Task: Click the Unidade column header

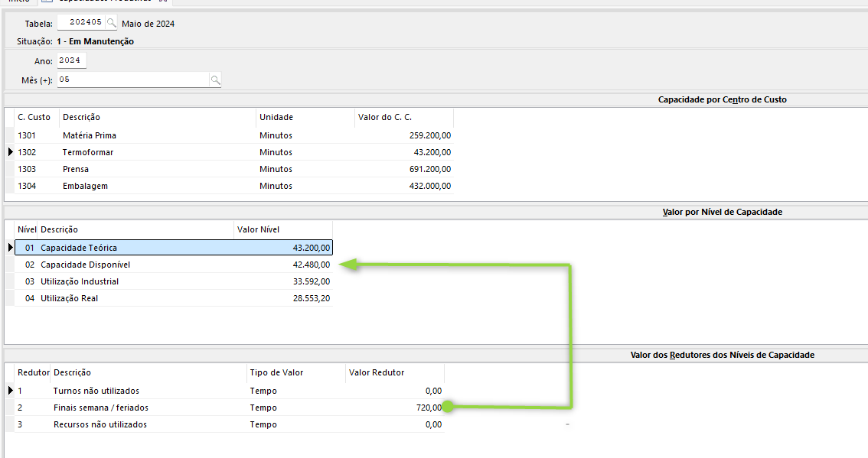Action: [x=304, y=117]
